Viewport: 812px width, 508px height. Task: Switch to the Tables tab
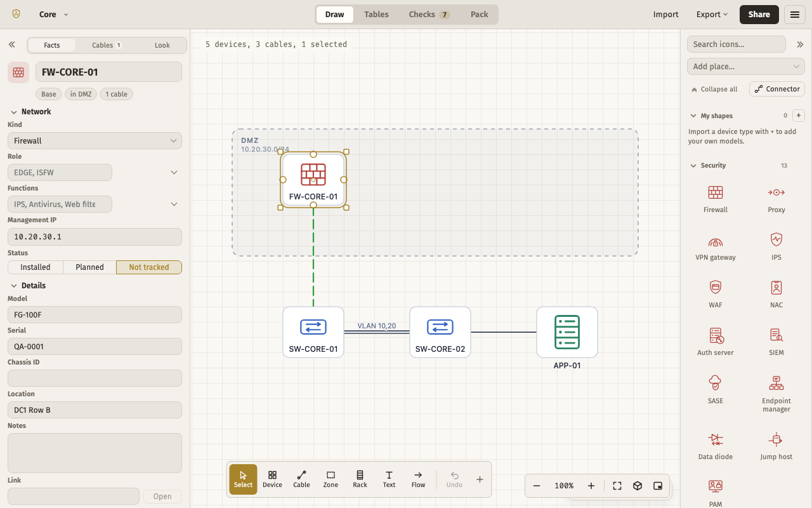[376, 15]
